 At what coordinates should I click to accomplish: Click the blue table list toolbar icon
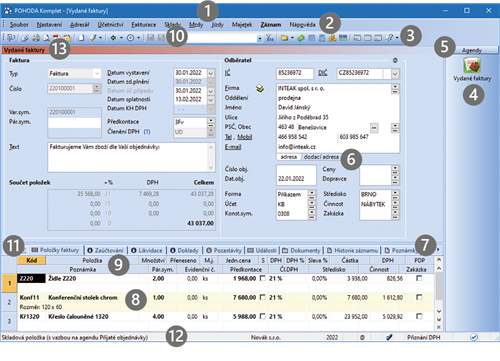click(311, 38)
